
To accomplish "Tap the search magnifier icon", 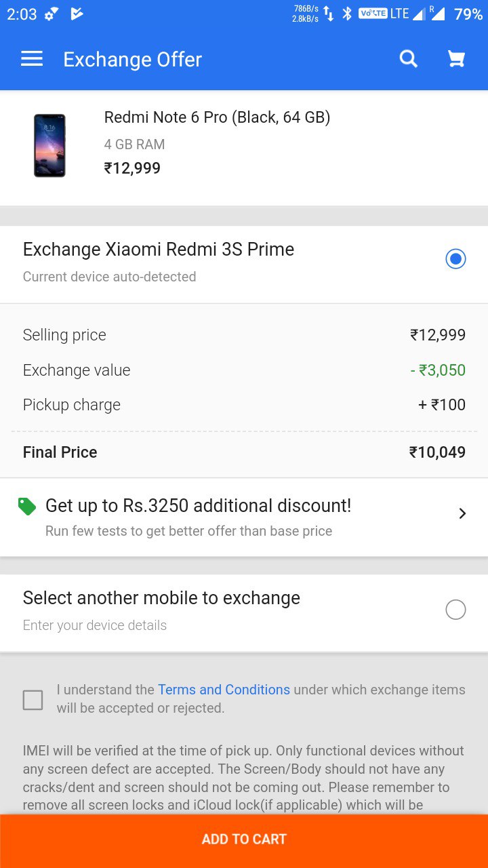I will click(x=409, y=59).
